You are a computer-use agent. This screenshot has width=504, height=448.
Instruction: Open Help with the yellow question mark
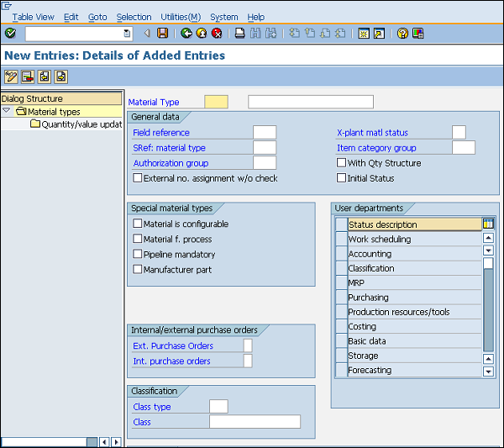click(x=402, y=33)
